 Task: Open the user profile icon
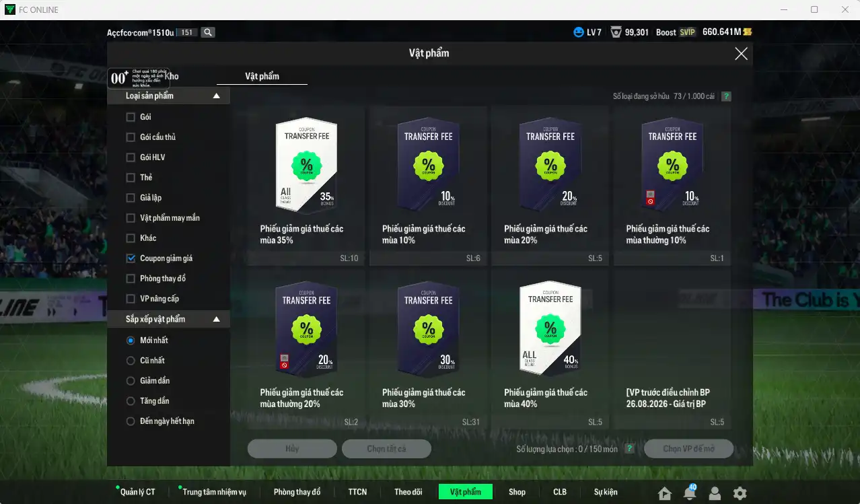coord(715,493)
